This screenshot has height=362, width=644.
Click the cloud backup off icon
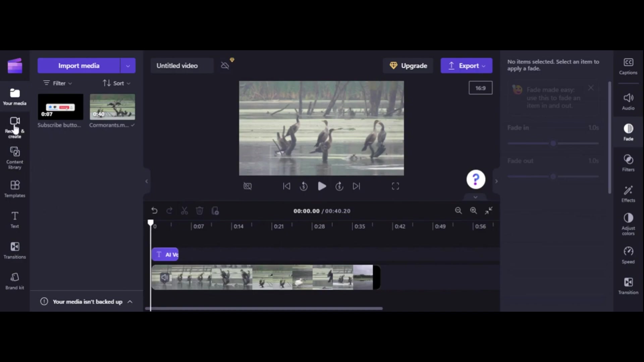click(225, 66)
